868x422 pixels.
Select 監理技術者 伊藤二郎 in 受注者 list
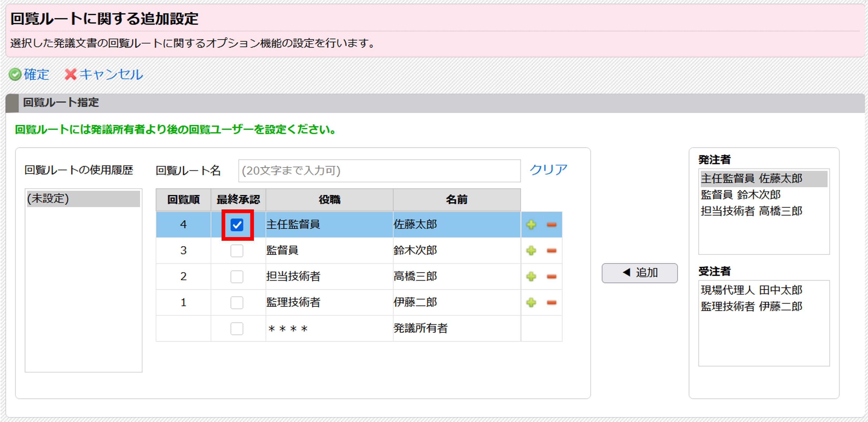[763, 306]
